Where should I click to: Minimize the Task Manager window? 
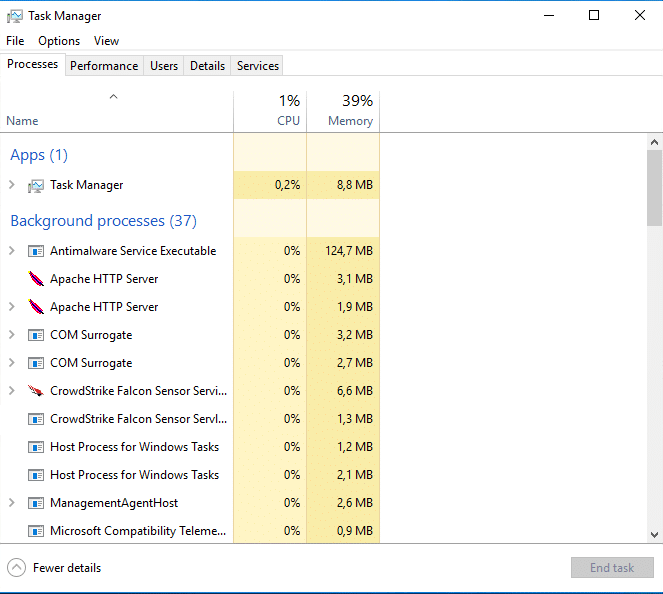click(549, 16)
